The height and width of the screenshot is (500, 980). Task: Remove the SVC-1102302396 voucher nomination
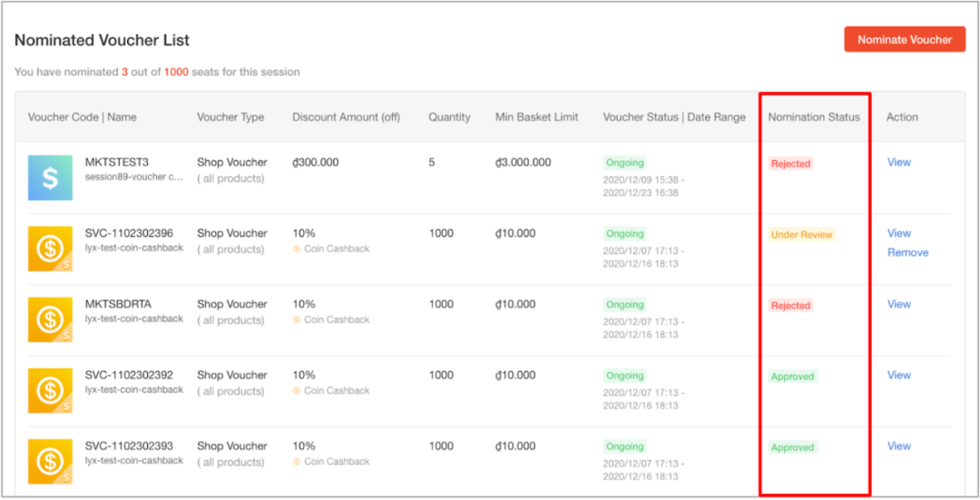coord(907,252)
